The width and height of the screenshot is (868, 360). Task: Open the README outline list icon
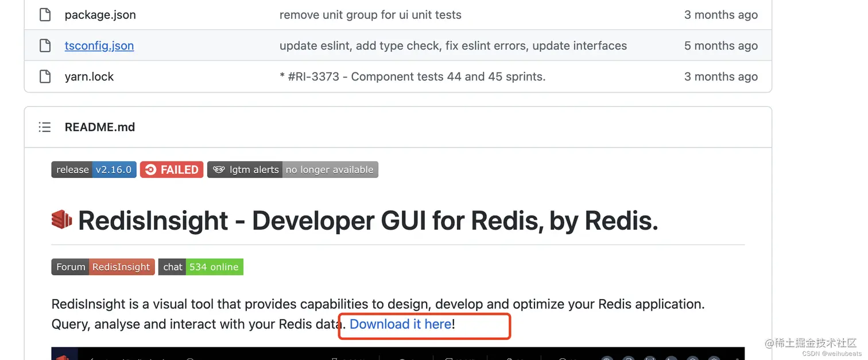tap(45, 127)
